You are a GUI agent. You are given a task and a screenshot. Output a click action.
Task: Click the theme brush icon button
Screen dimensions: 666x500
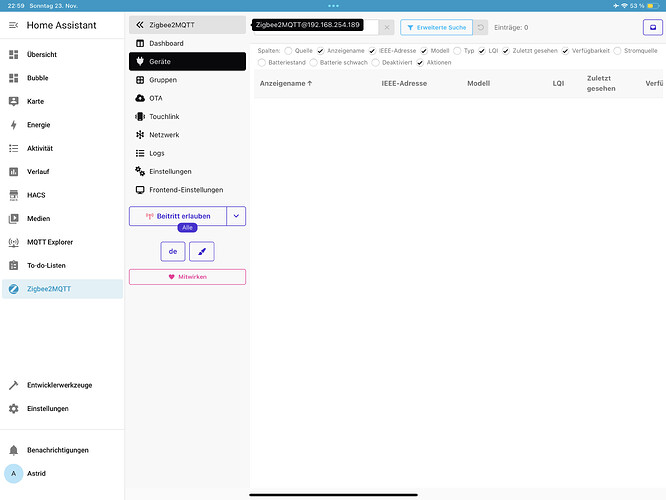point(201,251)
